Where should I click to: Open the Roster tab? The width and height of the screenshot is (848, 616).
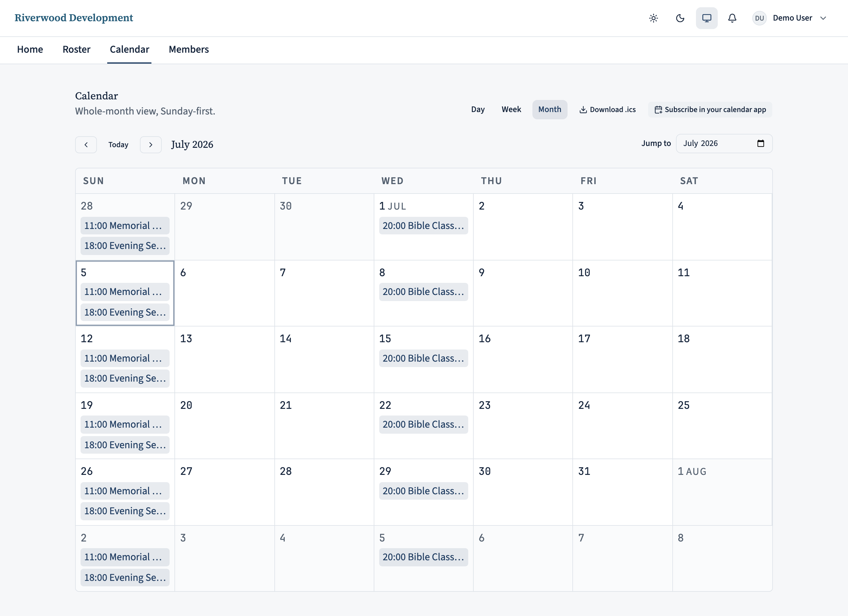[76, 49]
